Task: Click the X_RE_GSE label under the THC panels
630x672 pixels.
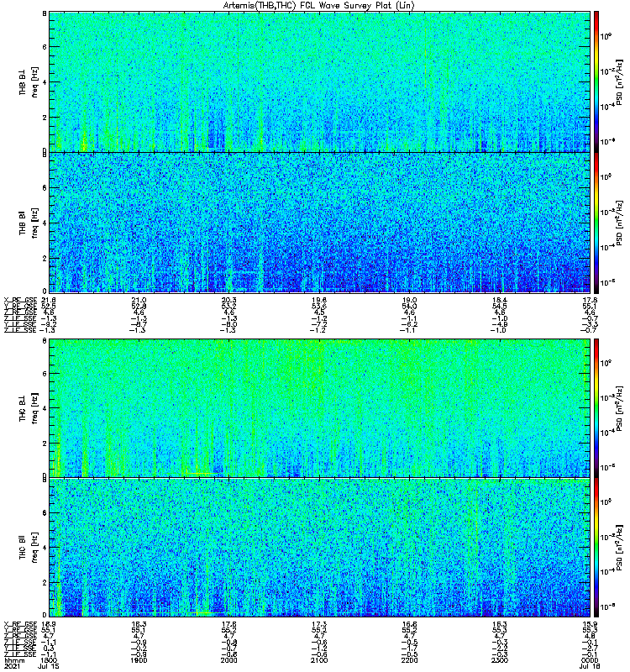Action: pos(20,624)
